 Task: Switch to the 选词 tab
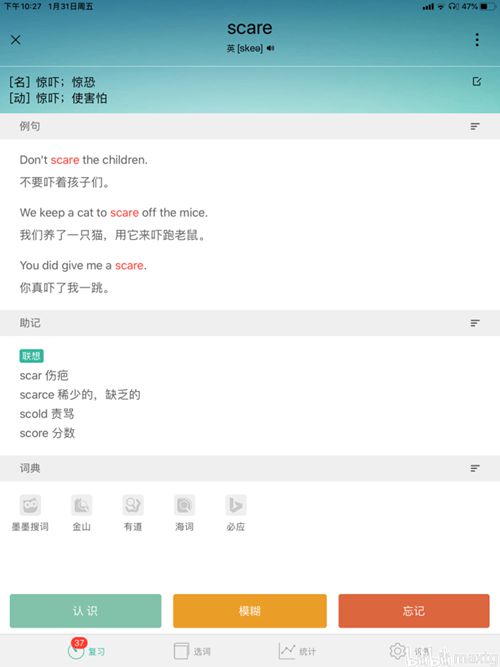pos(192,651)
